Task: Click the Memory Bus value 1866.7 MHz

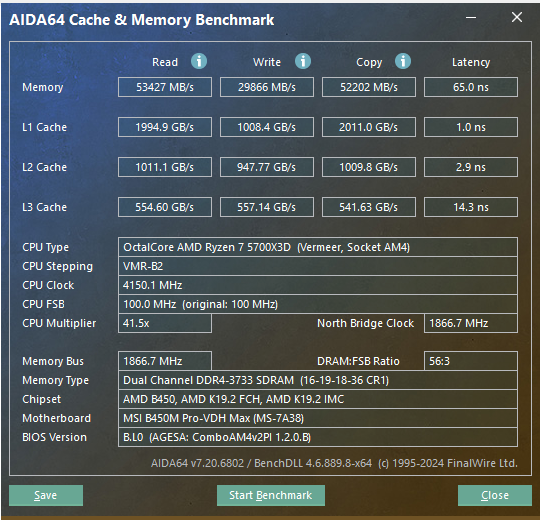Action: pyautogui.click(x=165, y=361)
